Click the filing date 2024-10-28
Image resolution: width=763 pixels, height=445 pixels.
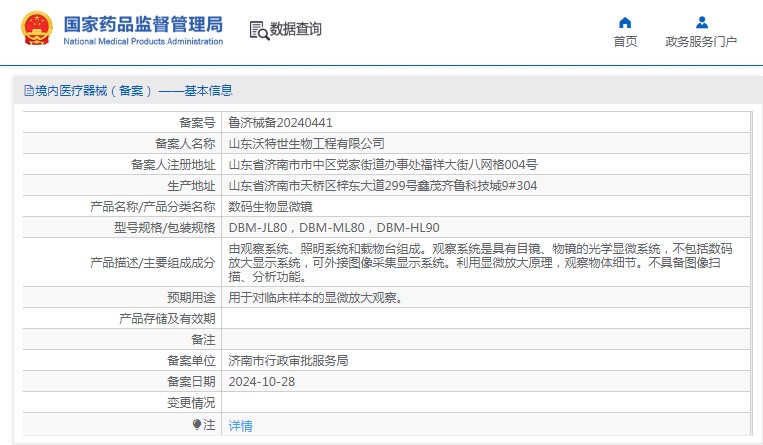pos(262,382)
